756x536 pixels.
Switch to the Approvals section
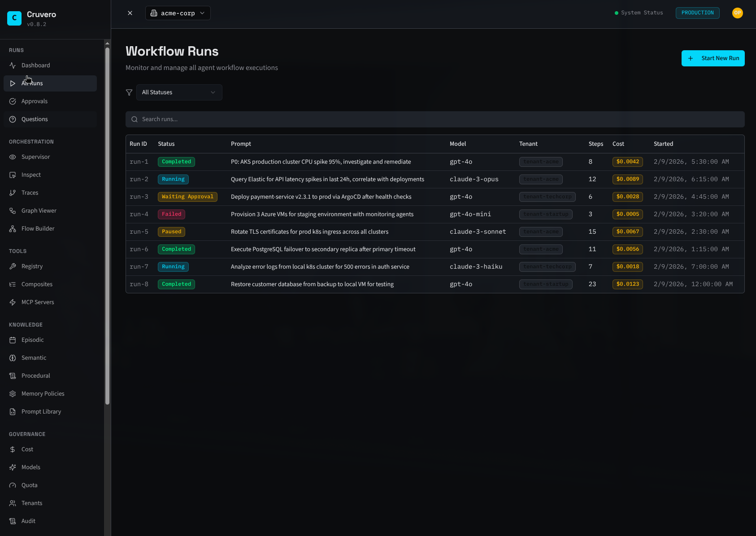click(35, 101)
